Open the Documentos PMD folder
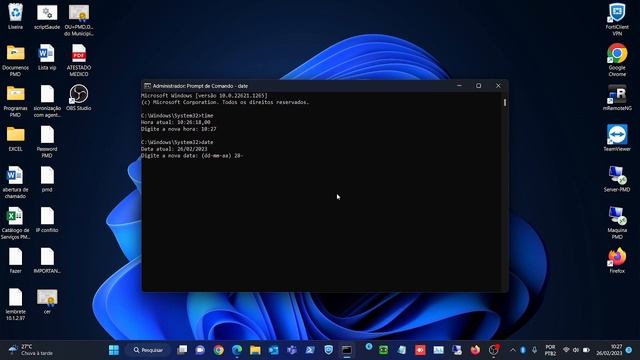The width and height of the screenshot is (640, 360). 15,60
